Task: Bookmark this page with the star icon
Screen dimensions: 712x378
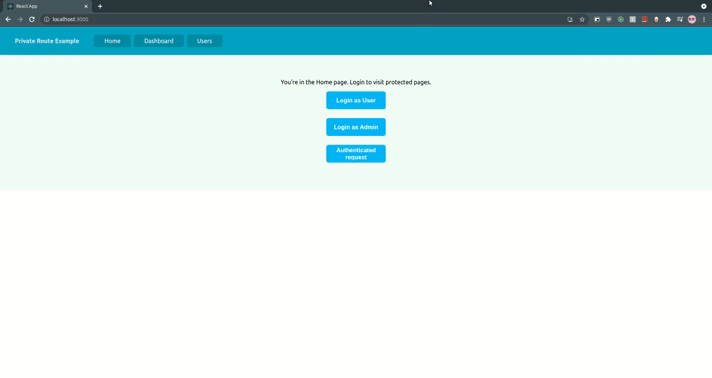Action: click(x=582, y=20)
